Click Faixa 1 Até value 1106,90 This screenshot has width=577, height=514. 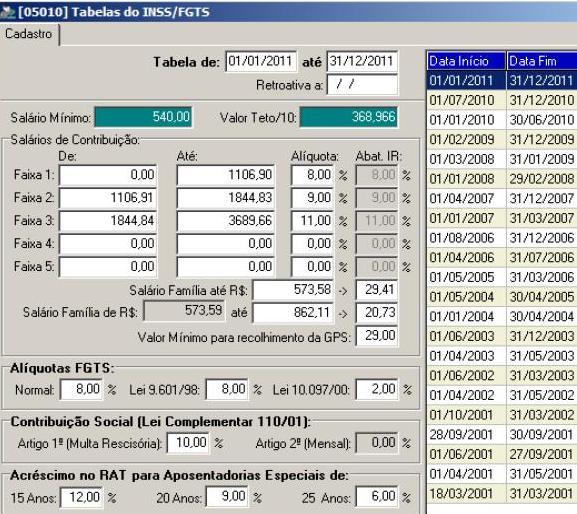226,175
